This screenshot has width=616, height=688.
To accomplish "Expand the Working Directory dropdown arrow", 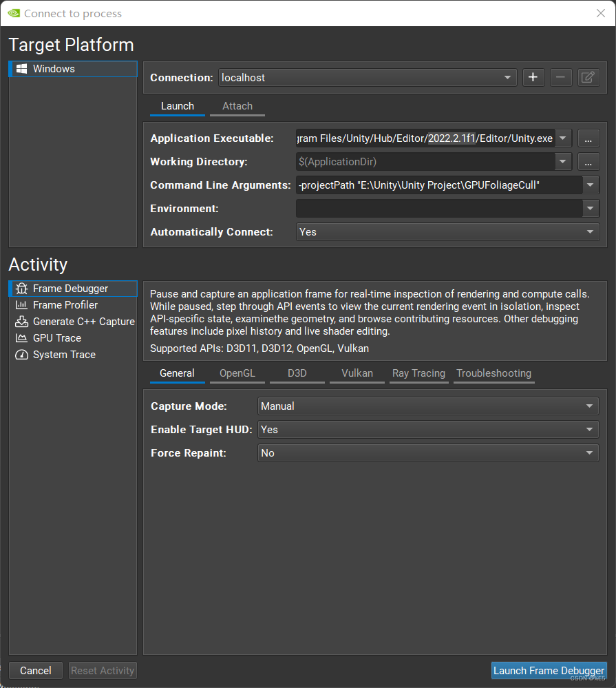I will tap(563, 161).
